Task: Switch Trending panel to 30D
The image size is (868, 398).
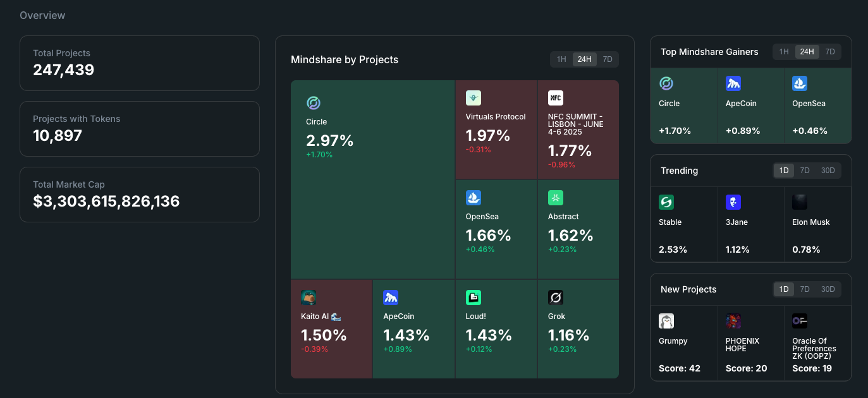Action: tap(828, 171)
